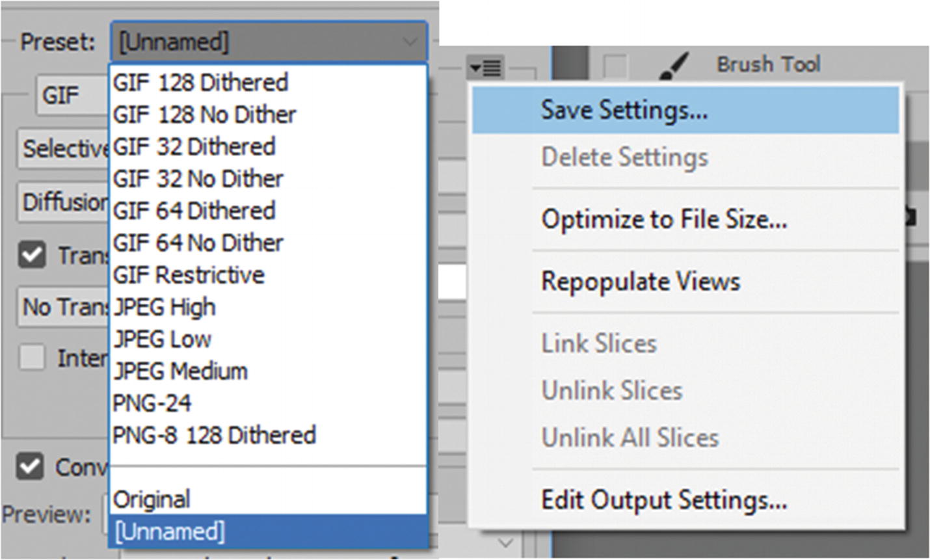
Task: Enable the Interlaced checkbox
Action: tap(32, 356)
